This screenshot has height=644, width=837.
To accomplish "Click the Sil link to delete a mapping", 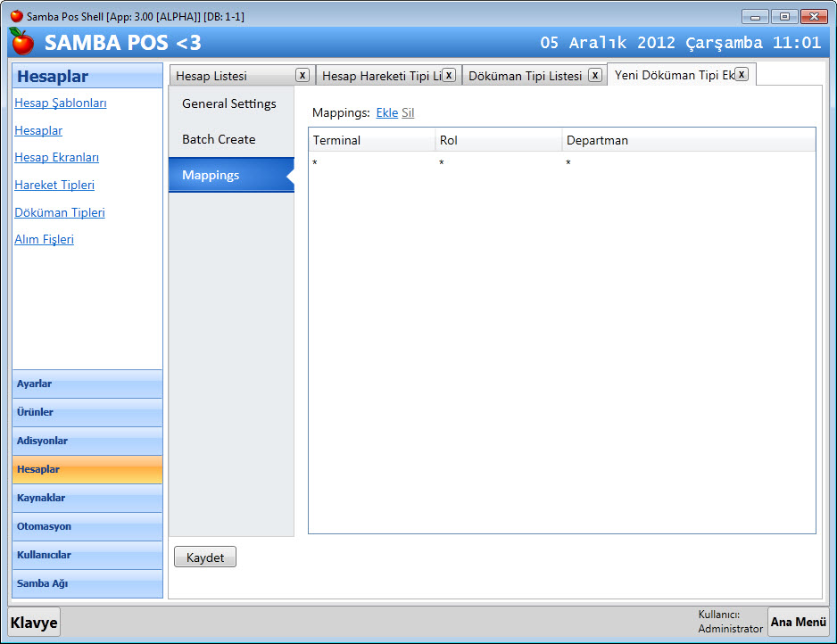I will point(408,113).
